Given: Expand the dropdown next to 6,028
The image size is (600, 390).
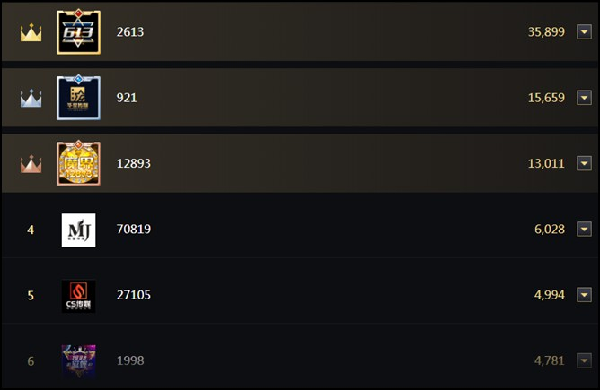Looking at the screenshot, I should click(x=584, y=229).
